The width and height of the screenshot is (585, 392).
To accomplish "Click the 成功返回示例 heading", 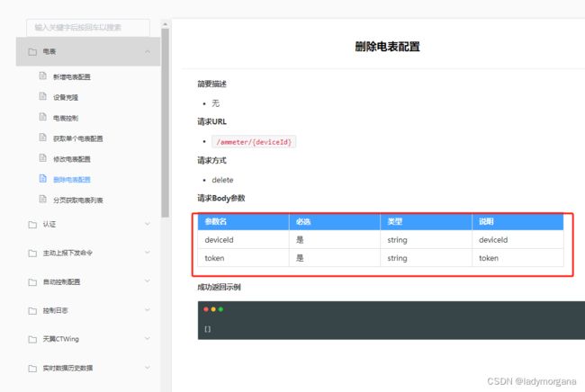I will click(219, 288).
